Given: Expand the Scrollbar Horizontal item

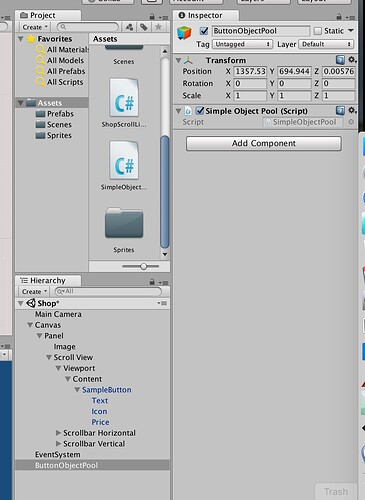Looking at the screenshot, I should point(58,433).
